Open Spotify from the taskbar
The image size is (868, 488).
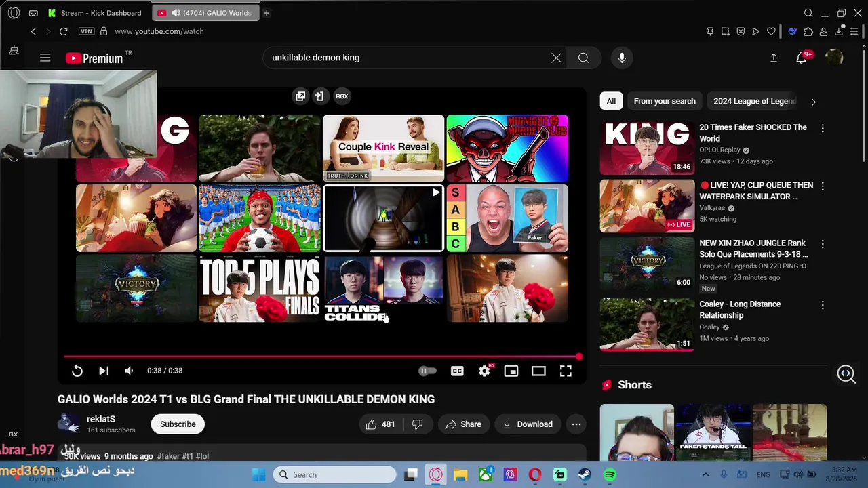[x=610, y=475]
